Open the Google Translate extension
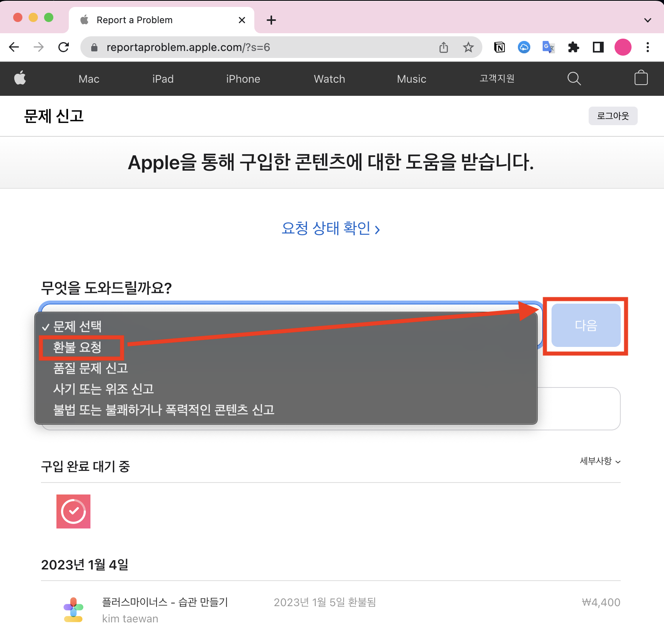 (x=548, y=47)
